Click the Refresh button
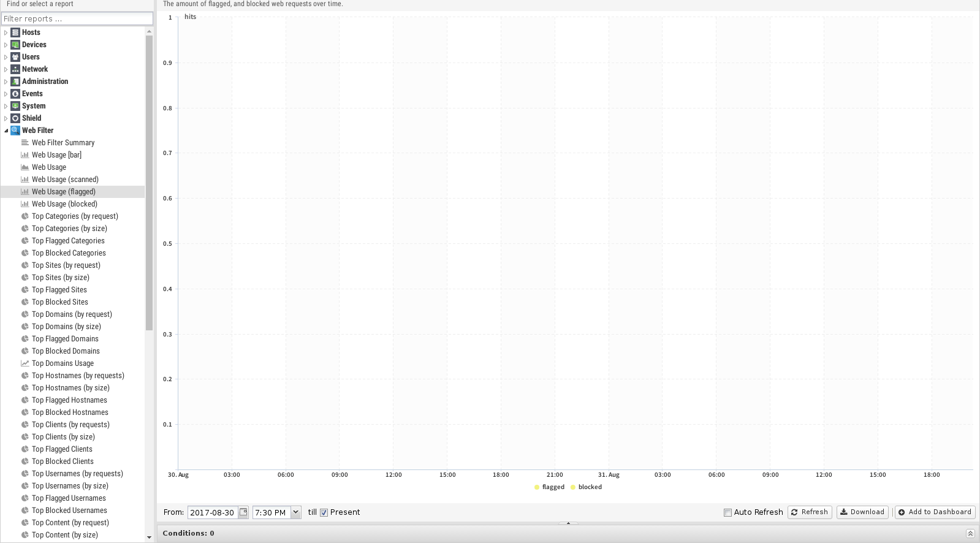The width and height of the screenshot is (980, 543). (810, 512)
